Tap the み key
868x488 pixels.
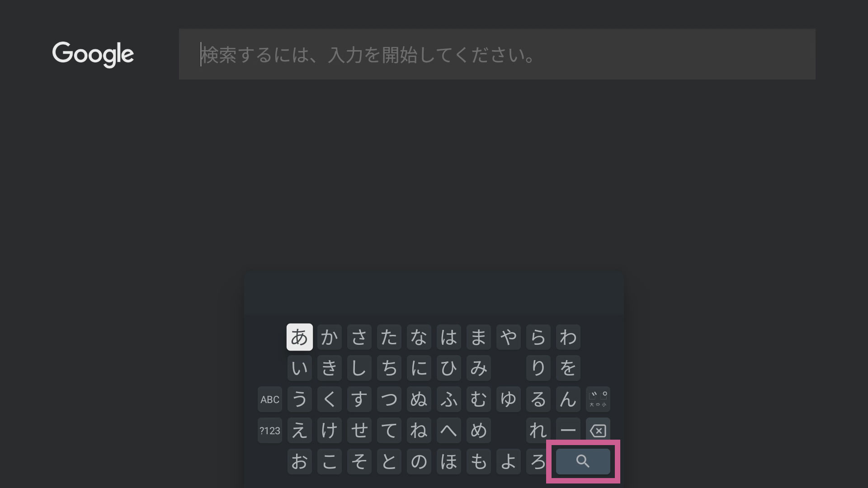click(478, 368)
